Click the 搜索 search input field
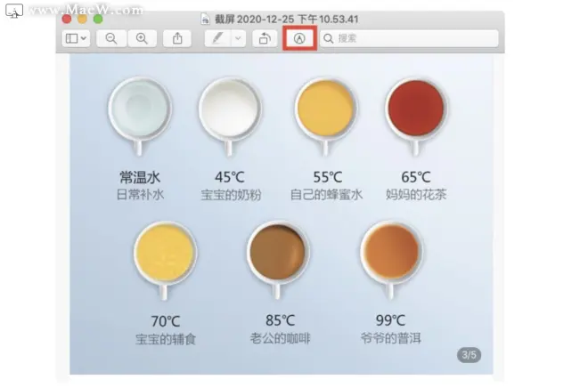Image resolution: width=588 pixels, height=388 pixels. pos(409,38)
